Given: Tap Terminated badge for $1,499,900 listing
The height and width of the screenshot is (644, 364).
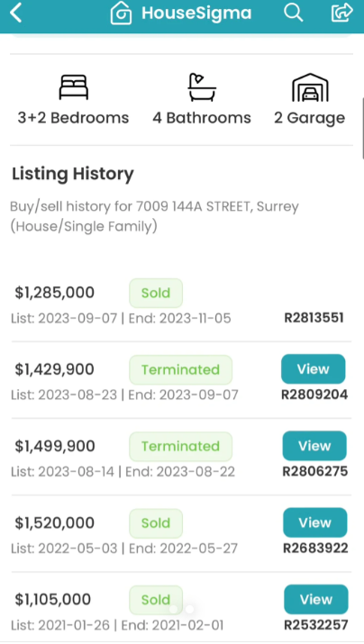Looking at the screenshot, I should pyautogui.click(x=181, y=447).
